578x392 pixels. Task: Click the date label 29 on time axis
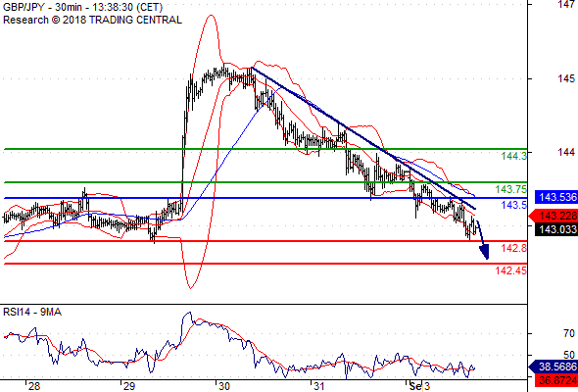click(x=128, y=386)
